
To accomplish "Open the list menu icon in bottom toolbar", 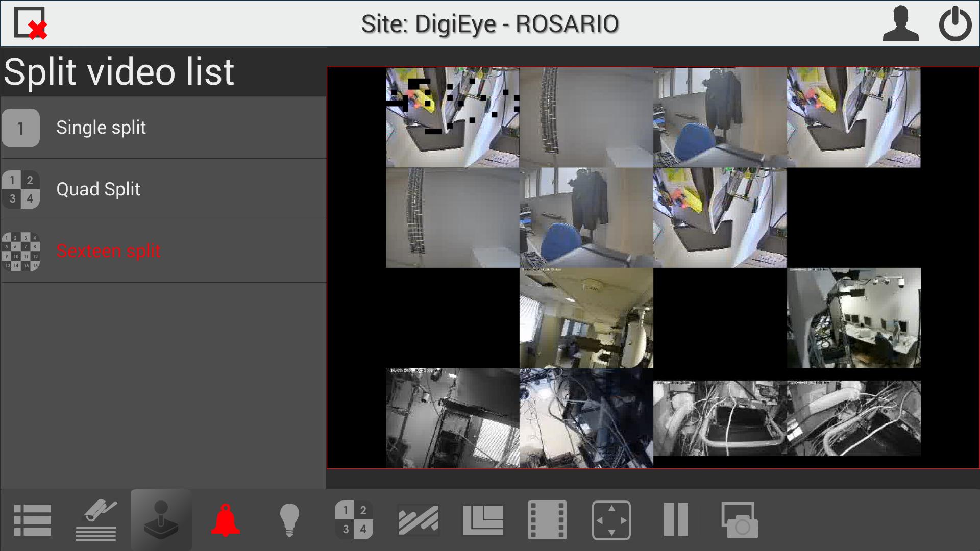I will tap(33, 520).
